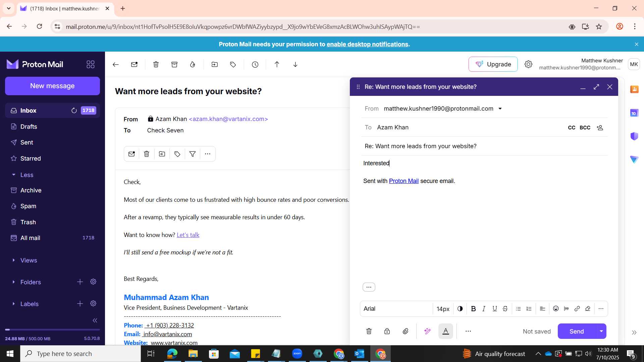Toggle bold formatting in composer
Screen dimensions: 644x362
point(473,309)
